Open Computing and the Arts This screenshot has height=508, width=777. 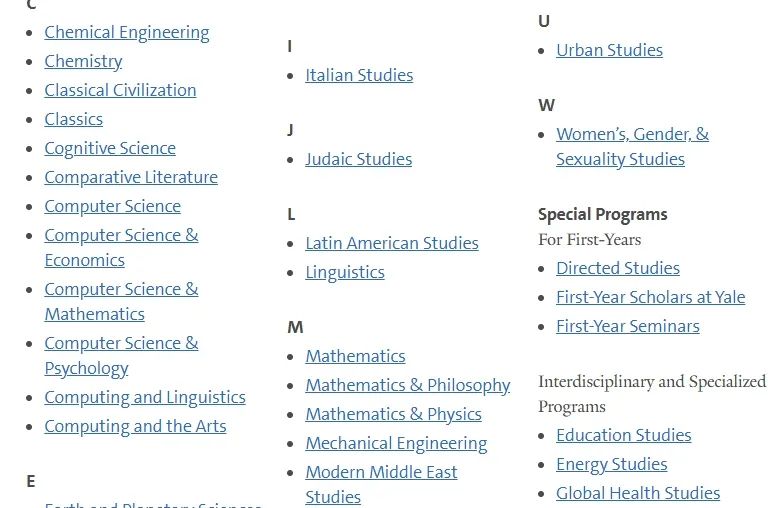[135, 427]
